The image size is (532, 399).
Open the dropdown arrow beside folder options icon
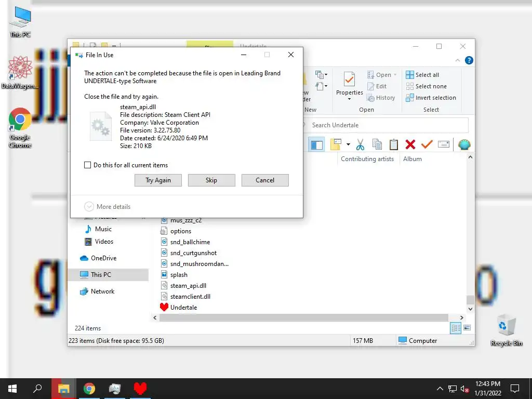coord(348,144)
